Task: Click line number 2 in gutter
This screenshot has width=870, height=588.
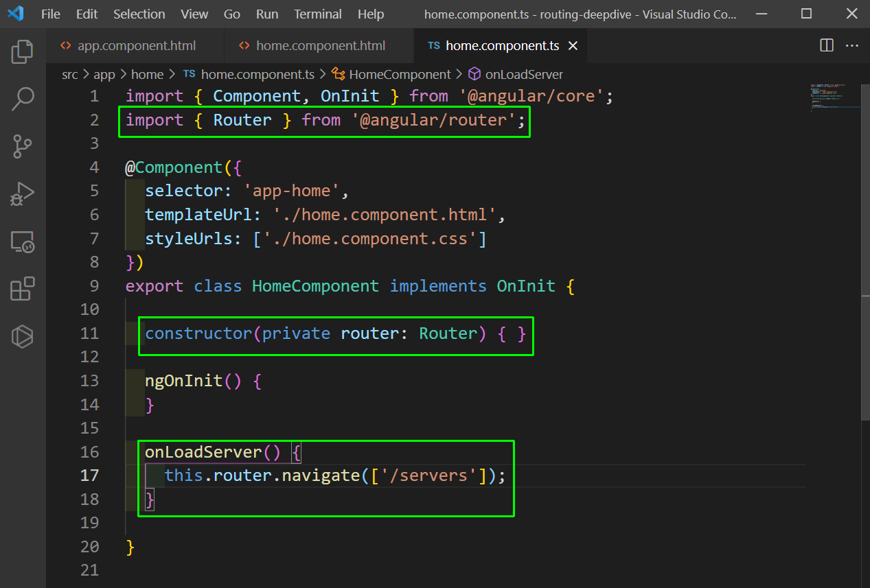Action: [94, 120]
